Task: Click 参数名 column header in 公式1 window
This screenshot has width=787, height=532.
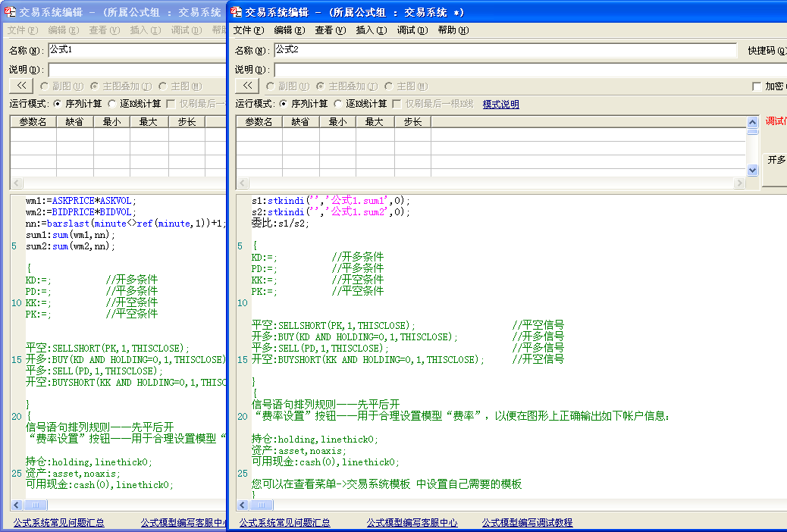Action: point(33,122)
